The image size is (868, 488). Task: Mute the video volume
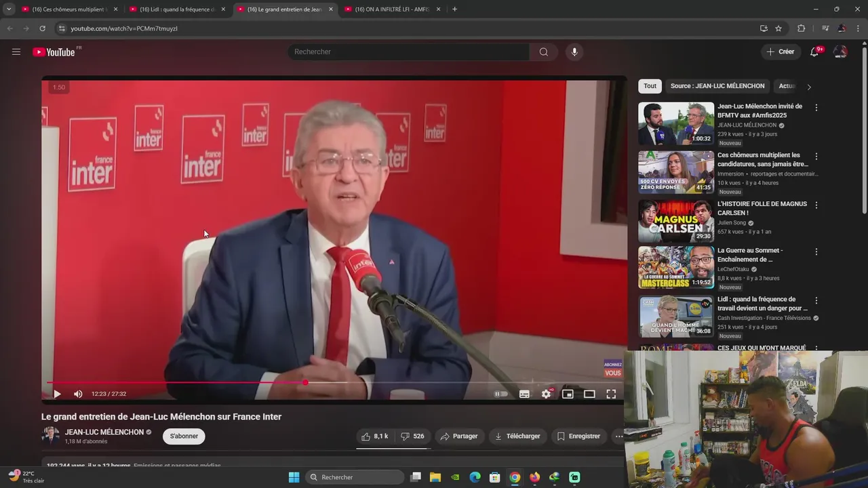click(x=78, y=394)
